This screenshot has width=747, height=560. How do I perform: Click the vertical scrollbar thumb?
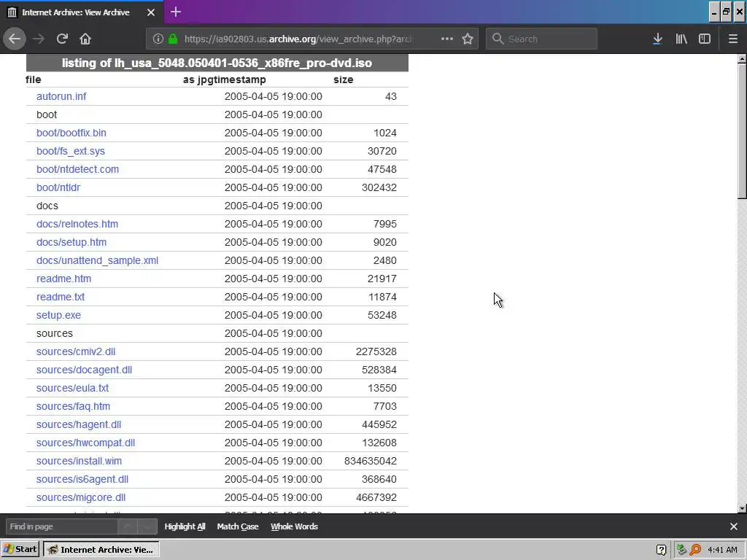(x=742, y=131)
